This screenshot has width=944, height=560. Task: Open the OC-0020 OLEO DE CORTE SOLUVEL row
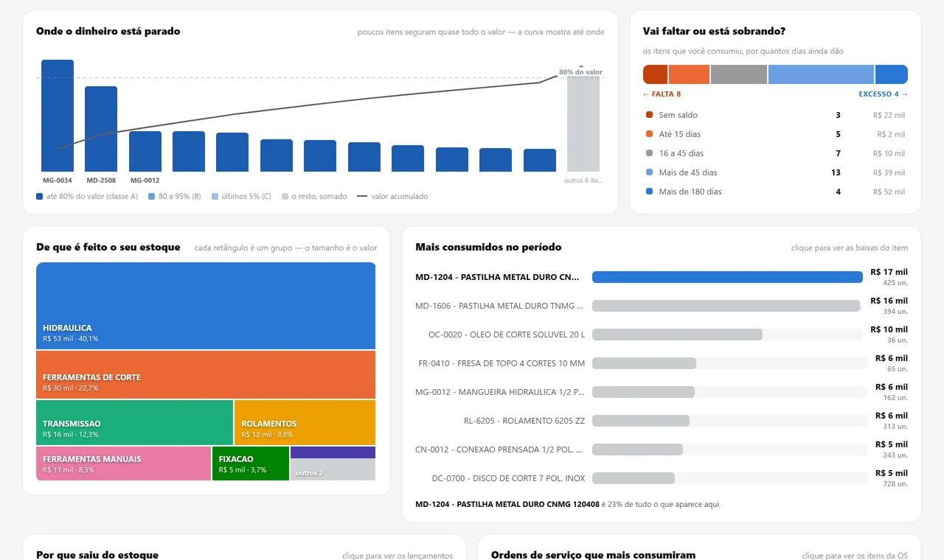click(x=662, y=335)
